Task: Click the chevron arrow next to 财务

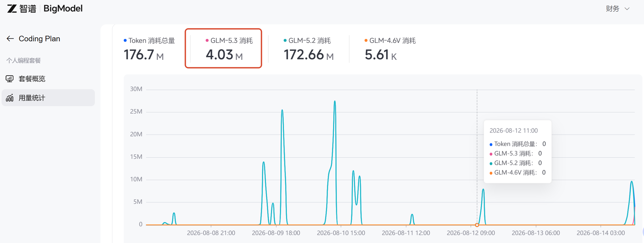Action: pyautogui.click(x=627, y=9)
